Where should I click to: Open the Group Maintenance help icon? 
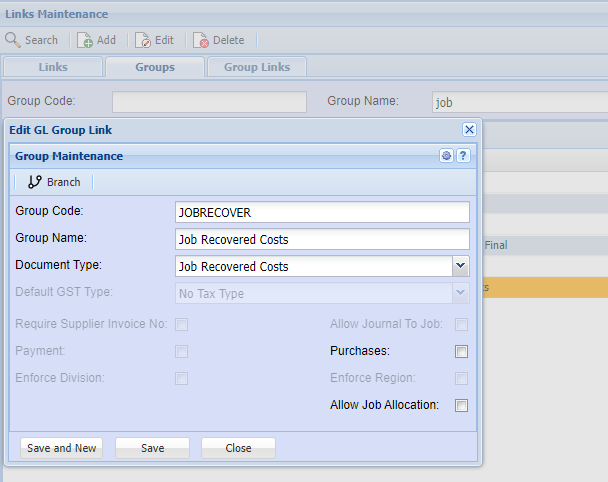pyautogui.click(x=463, y=156)
